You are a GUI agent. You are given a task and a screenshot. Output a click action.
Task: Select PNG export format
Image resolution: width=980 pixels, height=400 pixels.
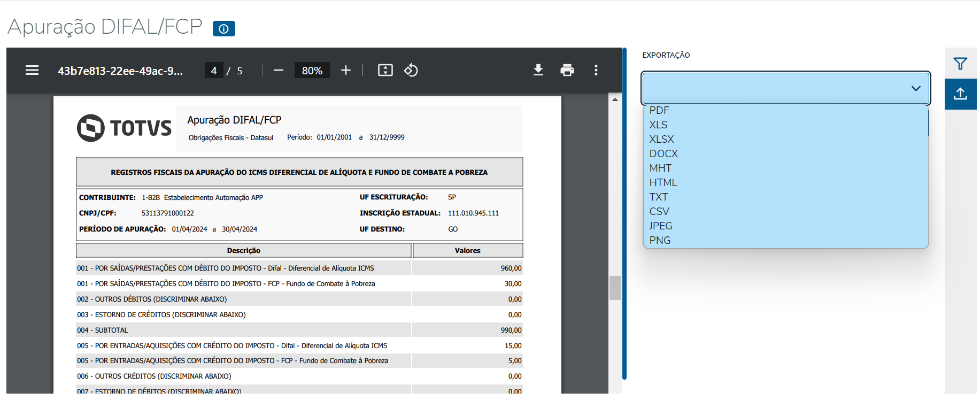click(786, 240)
